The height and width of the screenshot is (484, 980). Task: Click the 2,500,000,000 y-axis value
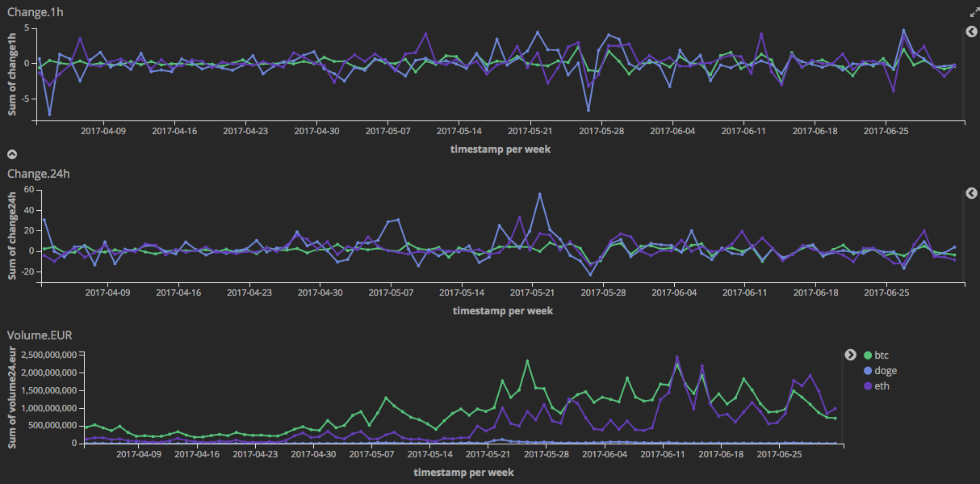point(50,356)
